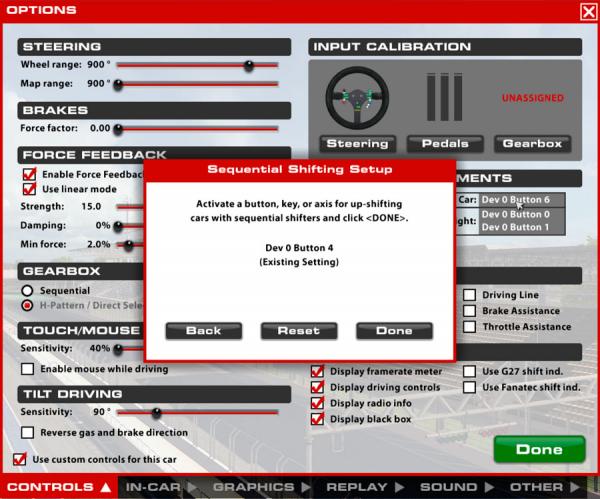Close the Options window with X
This screenshot has width=600, height=499.
coord(588,11)
